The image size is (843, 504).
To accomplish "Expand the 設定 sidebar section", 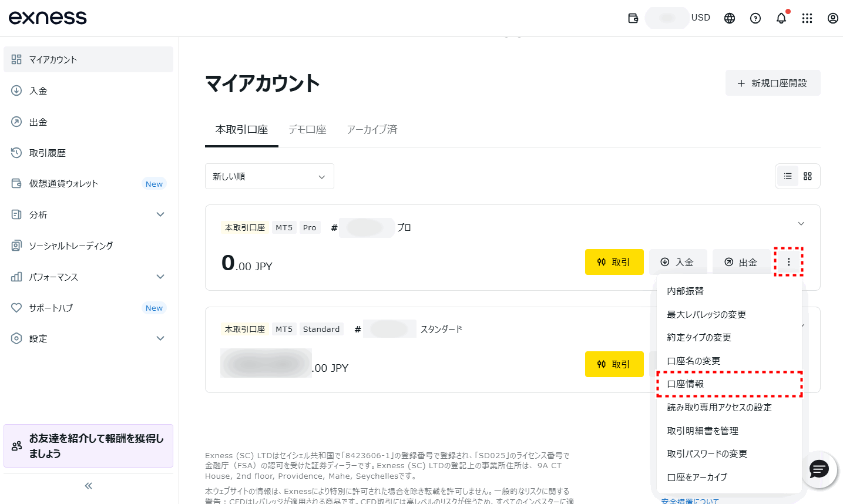I will pyautogui.click(x=88, y=338).
